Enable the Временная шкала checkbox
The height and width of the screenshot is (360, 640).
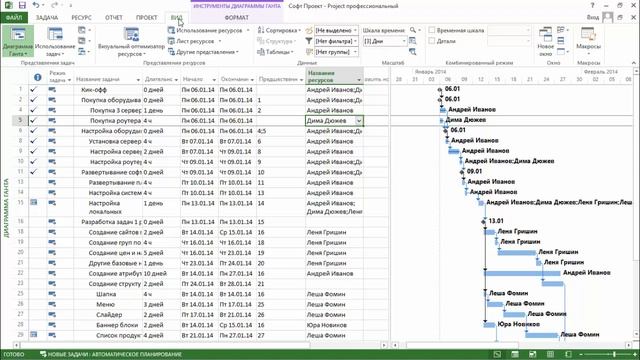click(432, 30)
